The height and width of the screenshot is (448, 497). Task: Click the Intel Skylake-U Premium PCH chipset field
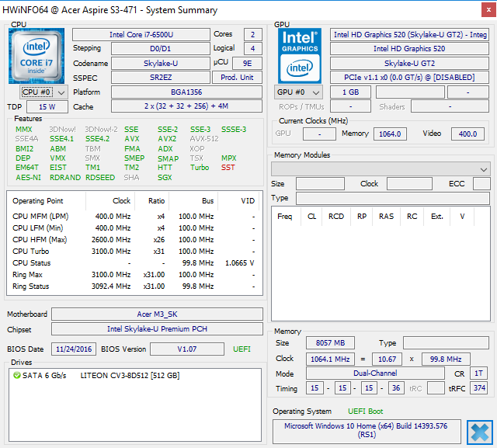click(x=158, y=329)
